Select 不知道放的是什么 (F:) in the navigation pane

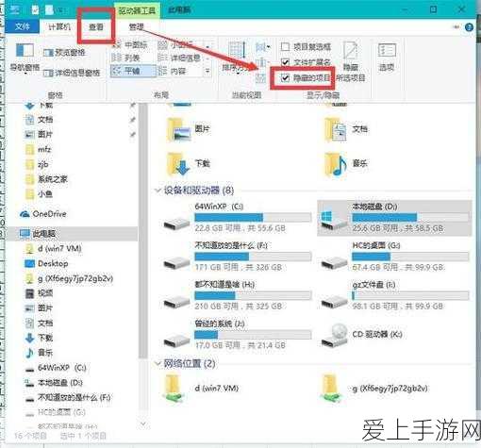[68, 398]
